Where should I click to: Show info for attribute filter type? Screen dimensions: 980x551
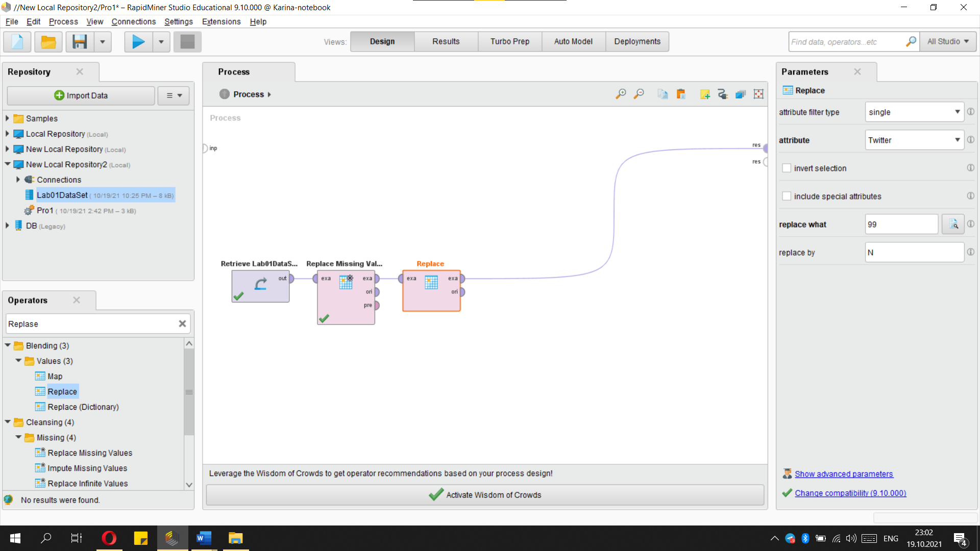[x=971, y=112]
